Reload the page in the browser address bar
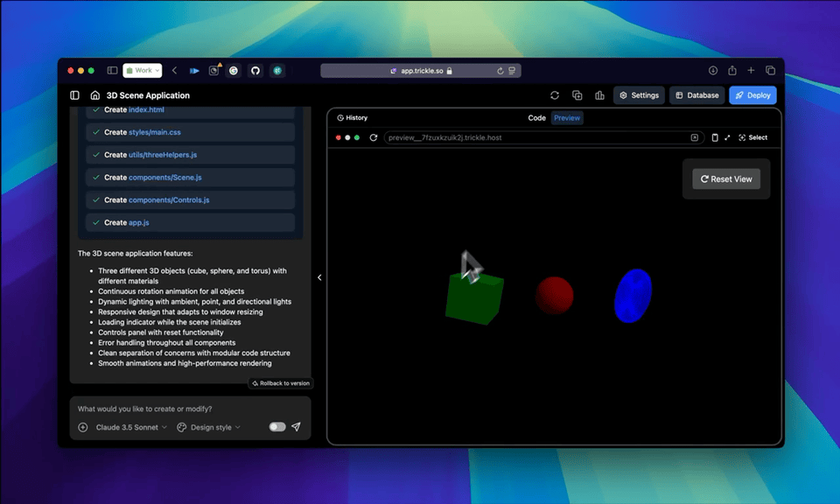Image resolution: width=840 pixels, height=504 pixels. click(x=500, y=71)
